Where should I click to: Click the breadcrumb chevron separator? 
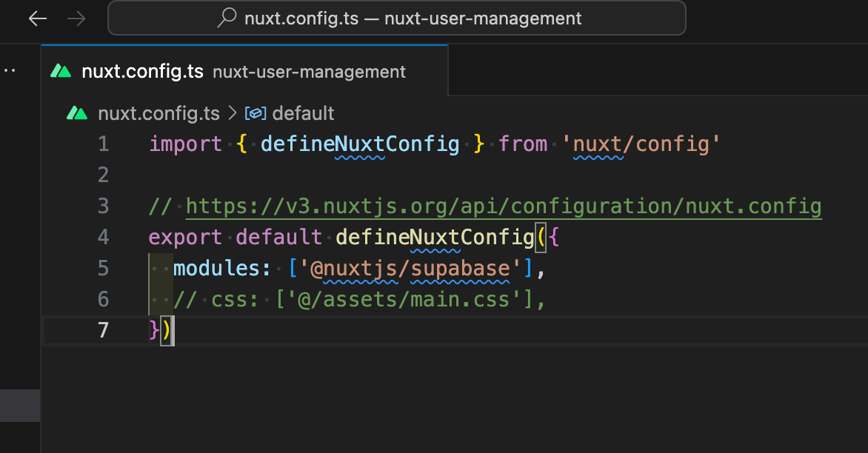pyautogui.click(x=233, y=113)
